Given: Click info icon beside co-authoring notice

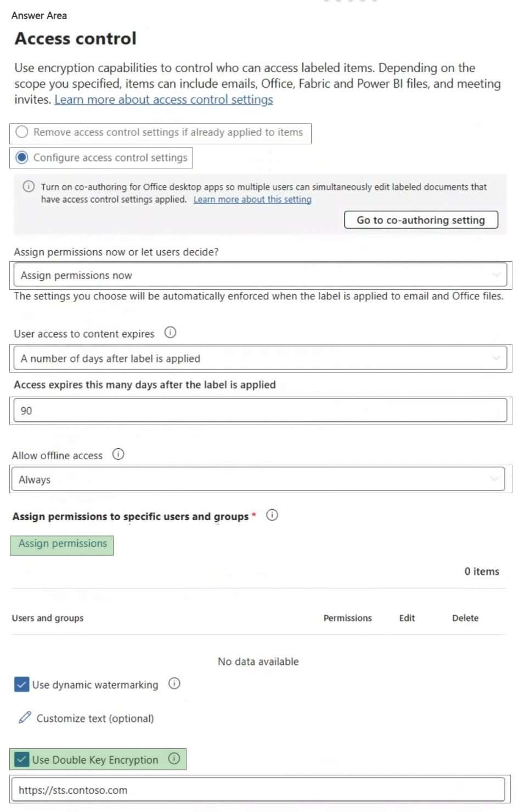Looking at the screenshot, I should coord(29,187).
